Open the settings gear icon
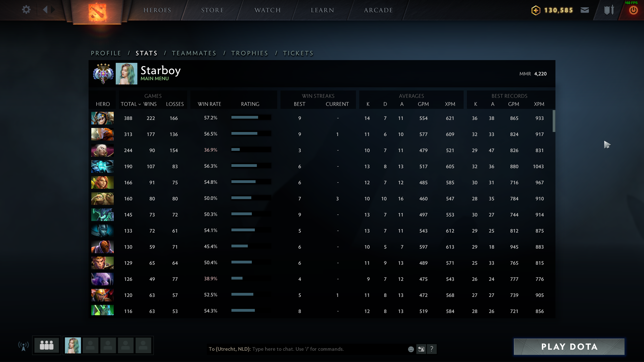 pos(26,10)
